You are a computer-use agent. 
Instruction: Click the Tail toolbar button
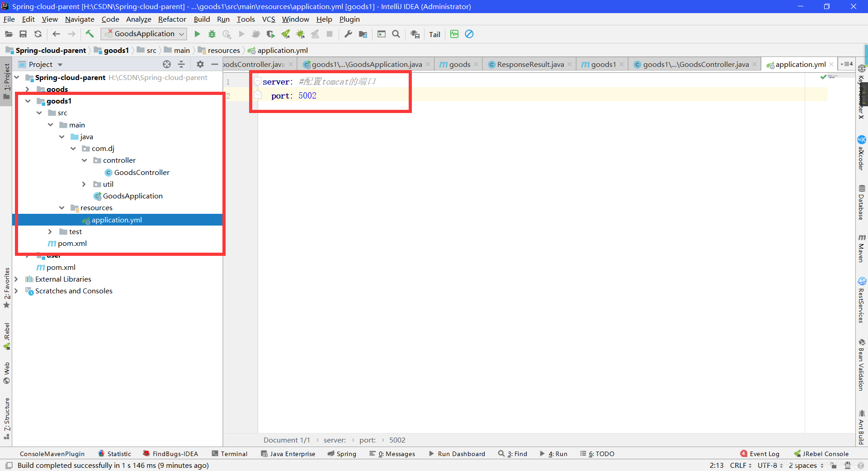[434, 34]
